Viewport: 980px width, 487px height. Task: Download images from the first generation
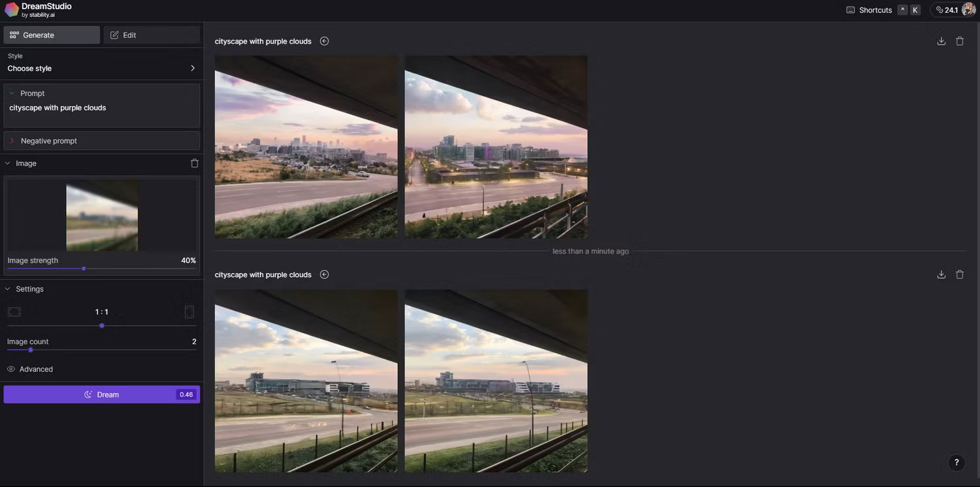tap(941, 41)
